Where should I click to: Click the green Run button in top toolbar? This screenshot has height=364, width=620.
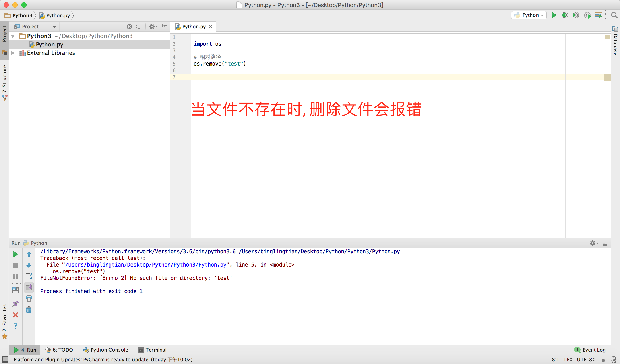[554, 15]
